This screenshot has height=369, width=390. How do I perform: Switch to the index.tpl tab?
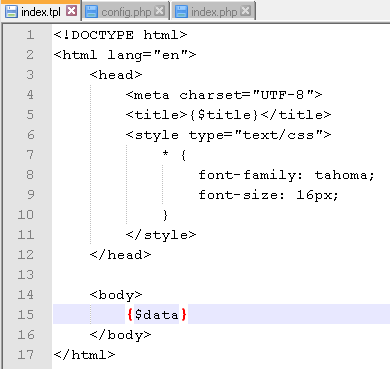point(41,12)
